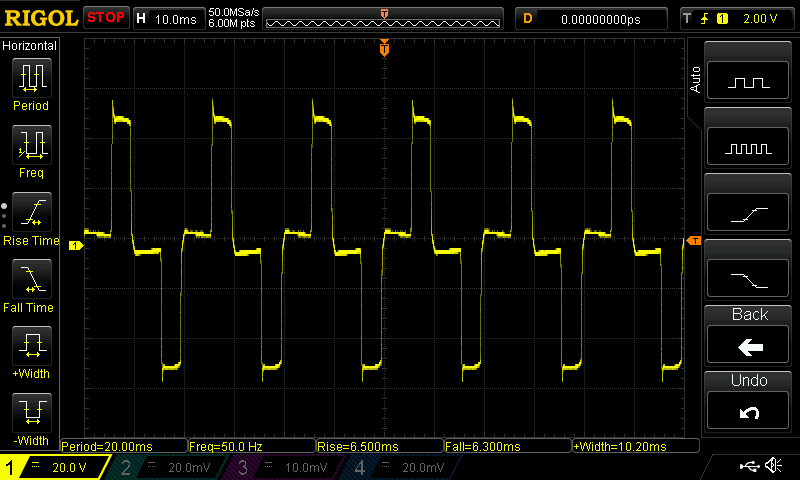
Task: Click the Auto side tab label
Action: 695,80
